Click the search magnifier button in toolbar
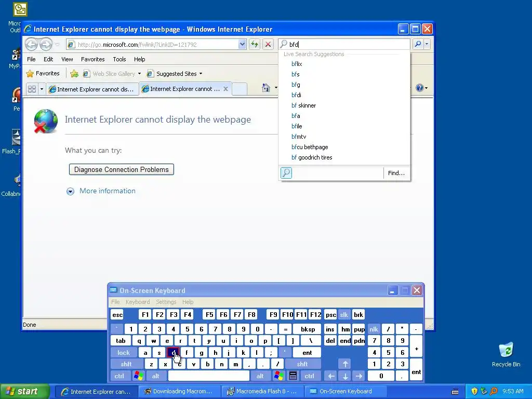This screenshot has width=532, height=399. click(x=418, y=44)
